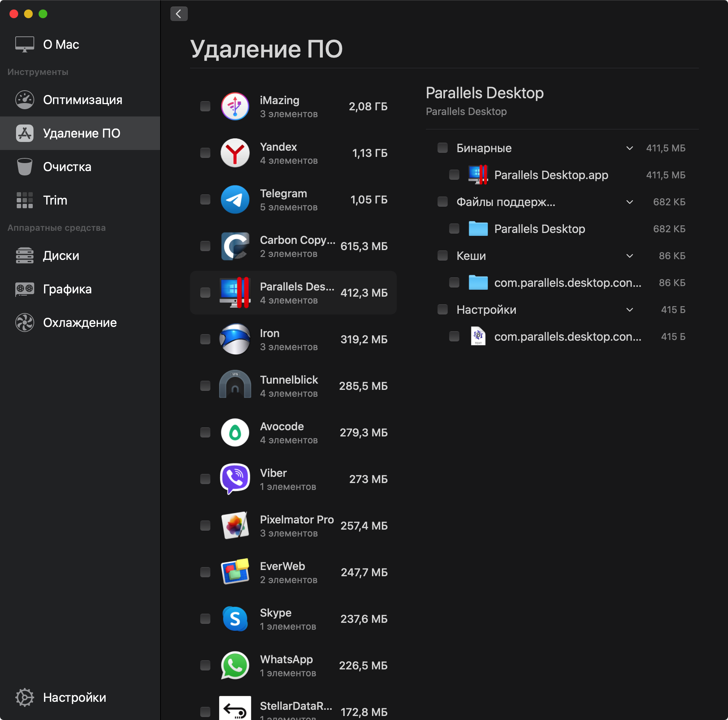This screenshot has height=720, width=728.
Task: Click the gauge icon next to Оптимизация
Action: [24, 100]
